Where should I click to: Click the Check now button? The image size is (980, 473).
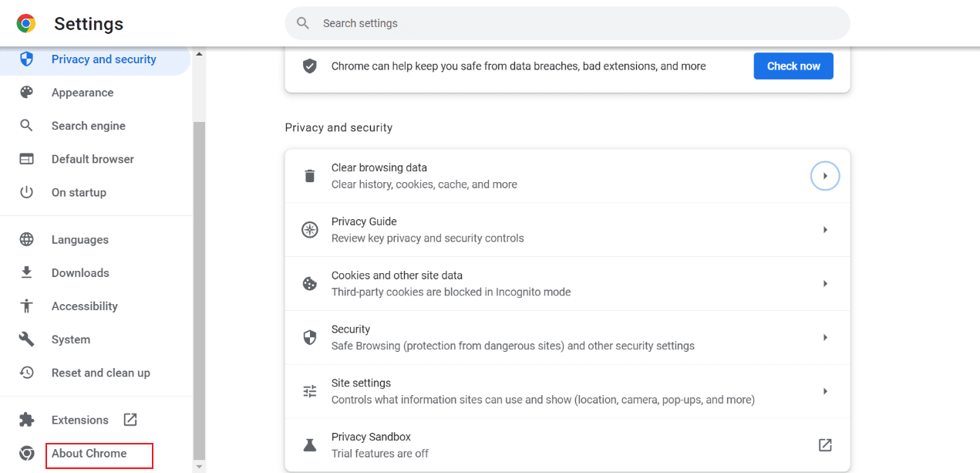point(793,66)
